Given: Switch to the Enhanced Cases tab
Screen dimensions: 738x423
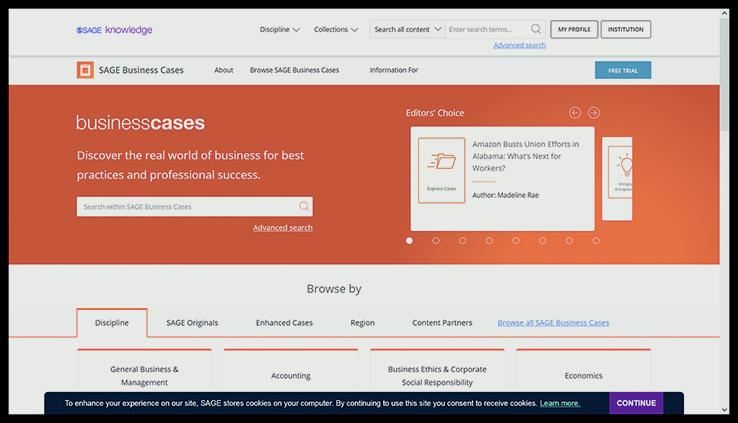Looking at the screenshot, I should pos(284,323).
